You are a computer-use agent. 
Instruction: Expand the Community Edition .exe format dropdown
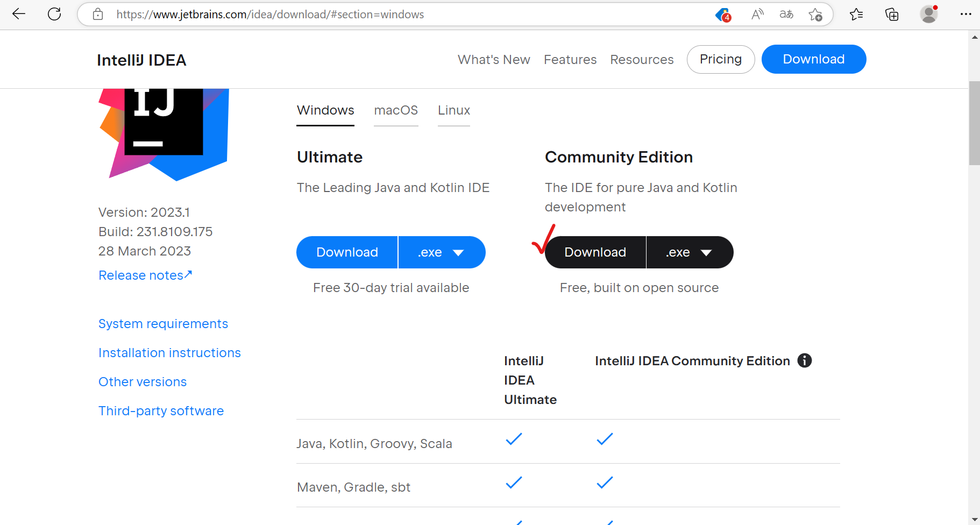690,252
